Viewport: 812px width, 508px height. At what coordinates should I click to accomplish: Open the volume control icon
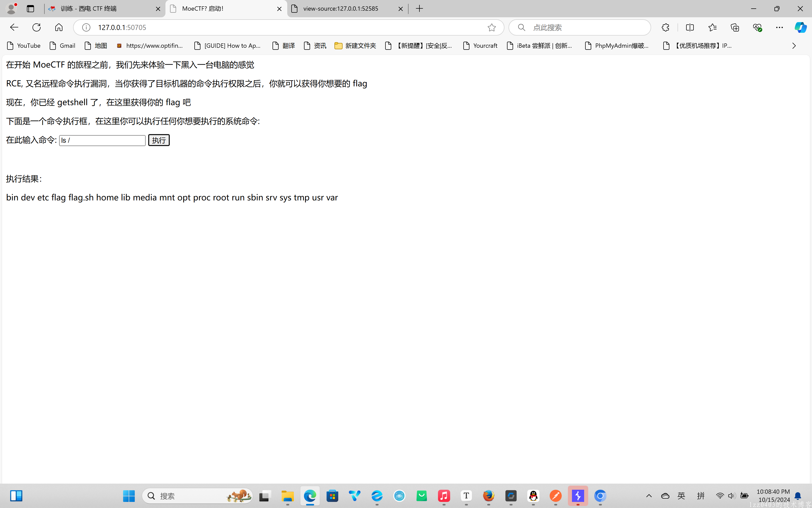732,496
